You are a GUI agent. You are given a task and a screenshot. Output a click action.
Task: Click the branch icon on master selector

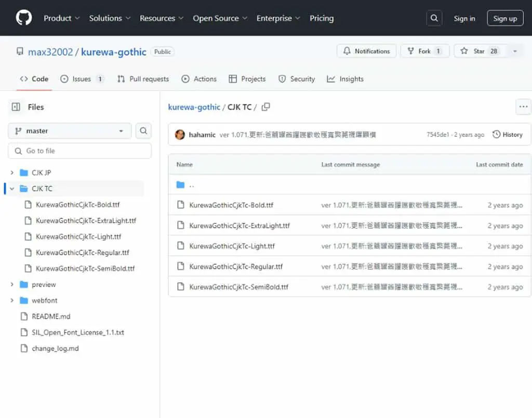click(x=18, y=131)
